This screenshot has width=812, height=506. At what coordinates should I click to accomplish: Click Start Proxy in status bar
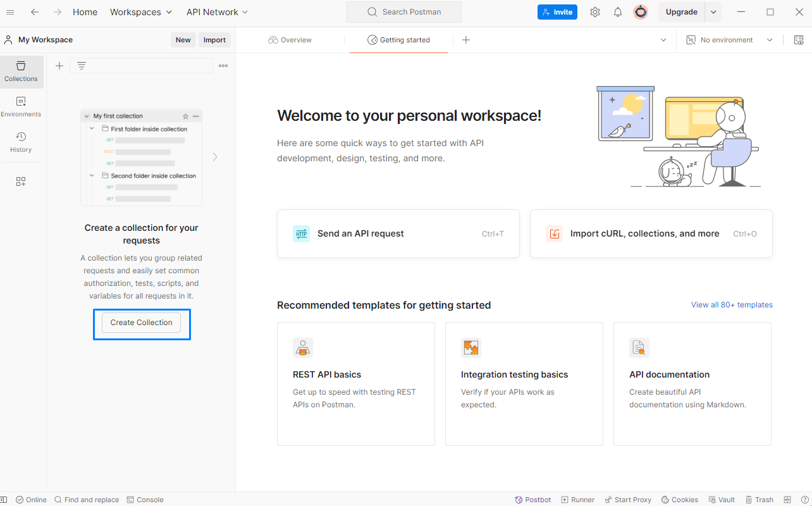point(628,500)
